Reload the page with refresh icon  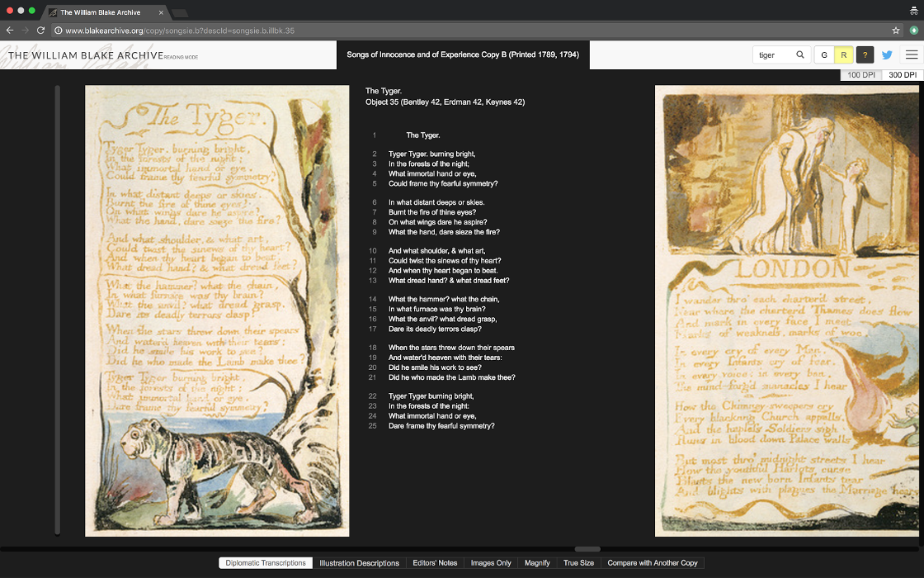(x=40, y=30)
